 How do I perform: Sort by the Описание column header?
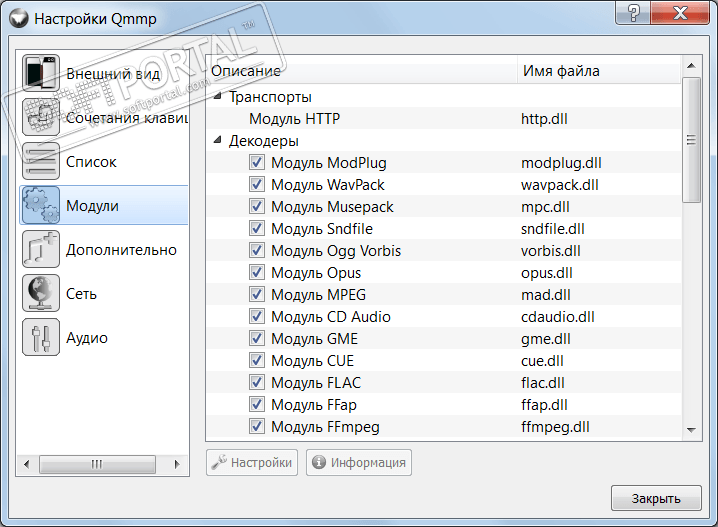point(360,71)
